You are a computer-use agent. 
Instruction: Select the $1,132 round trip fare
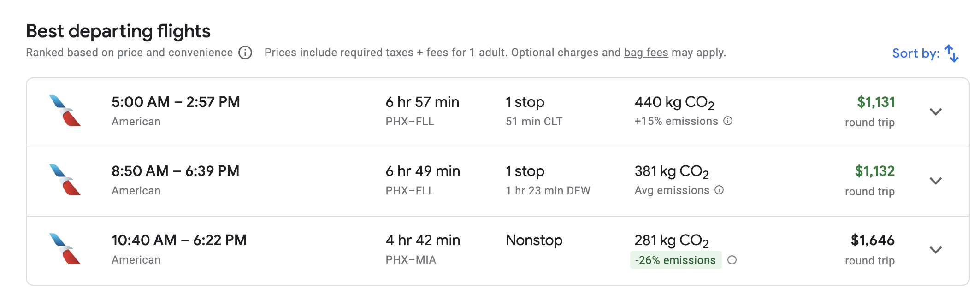coord(874,171)
